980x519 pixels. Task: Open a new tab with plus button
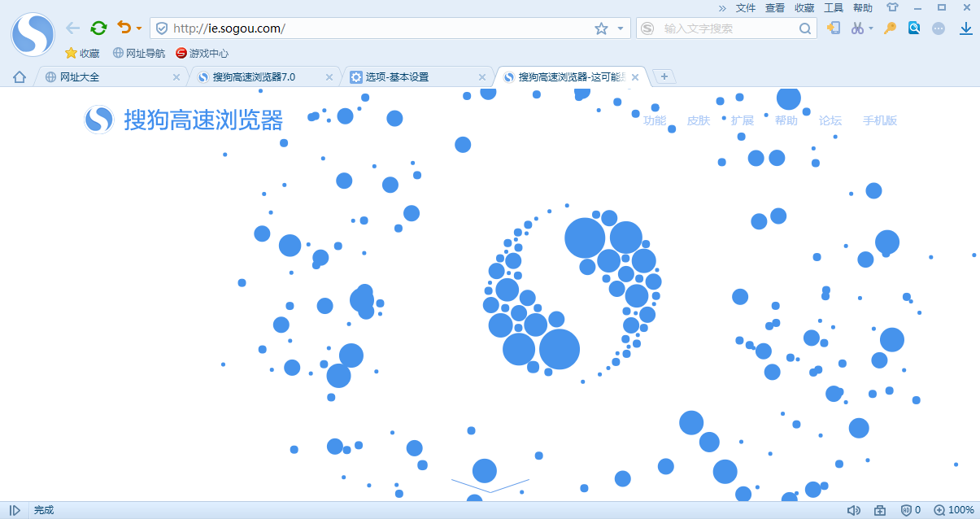tap(664, 76)
